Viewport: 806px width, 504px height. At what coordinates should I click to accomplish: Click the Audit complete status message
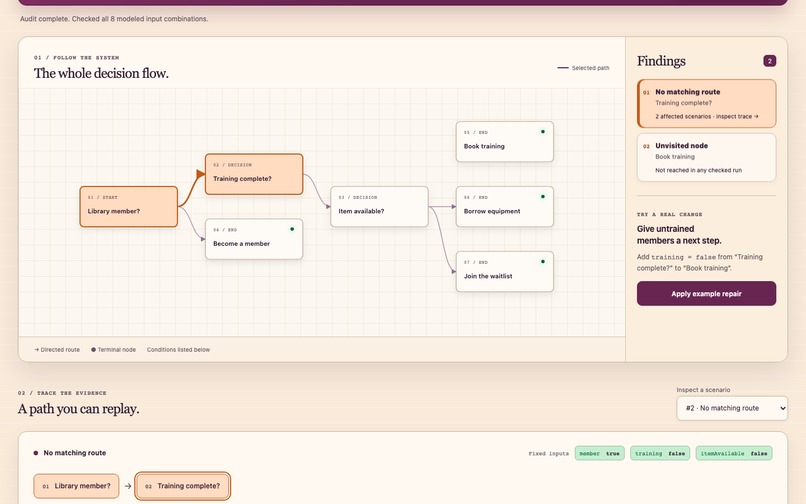[114, 19]
